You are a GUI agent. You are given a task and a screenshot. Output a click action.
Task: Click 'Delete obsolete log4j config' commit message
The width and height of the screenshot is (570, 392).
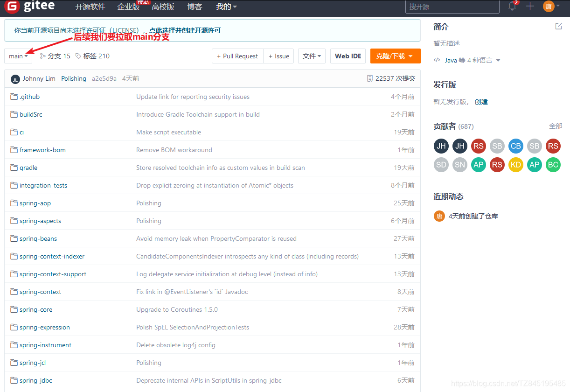coord(176,345)
